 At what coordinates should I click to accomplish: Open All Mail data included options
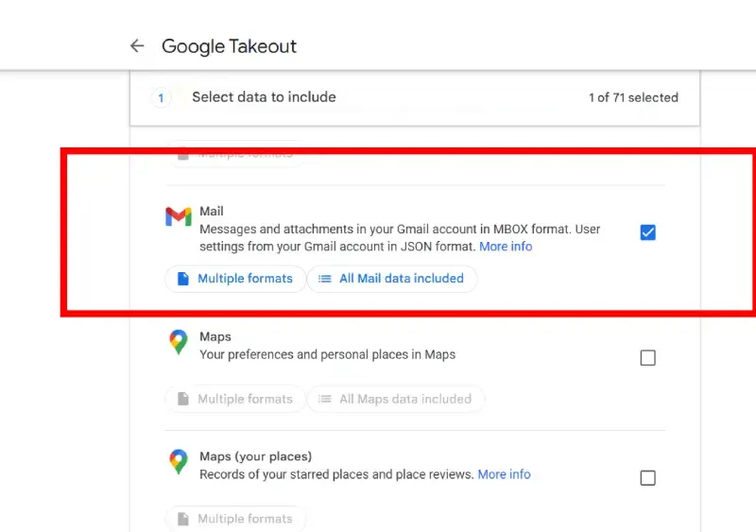pos(392,279)
